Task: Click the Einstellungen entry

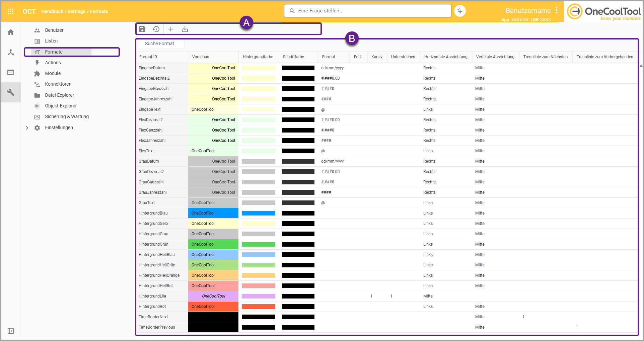Action: [59, 127]
